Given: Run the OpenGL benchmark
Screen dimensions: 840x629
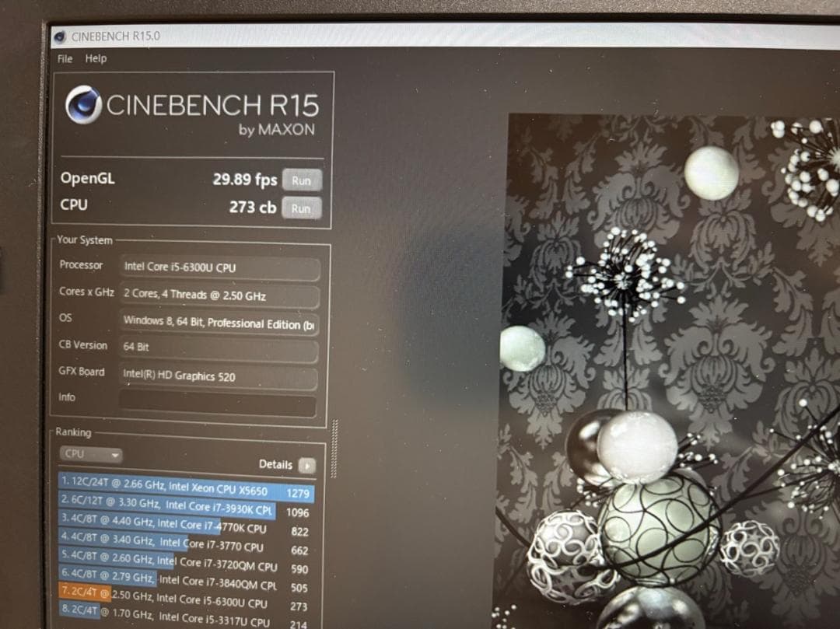Looking at the screenshot, I should pos(301,180).
